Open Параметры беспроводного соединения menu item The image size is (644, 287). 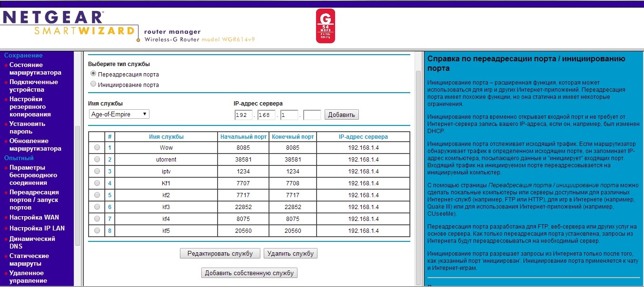[33, 175]
